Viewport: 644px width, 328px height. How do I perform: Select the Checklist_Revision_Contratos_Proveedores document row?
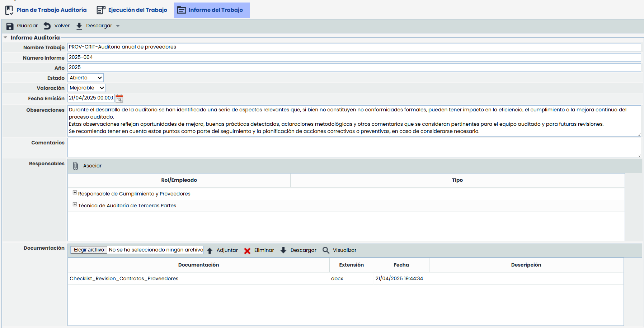click(x=124, y=279)
